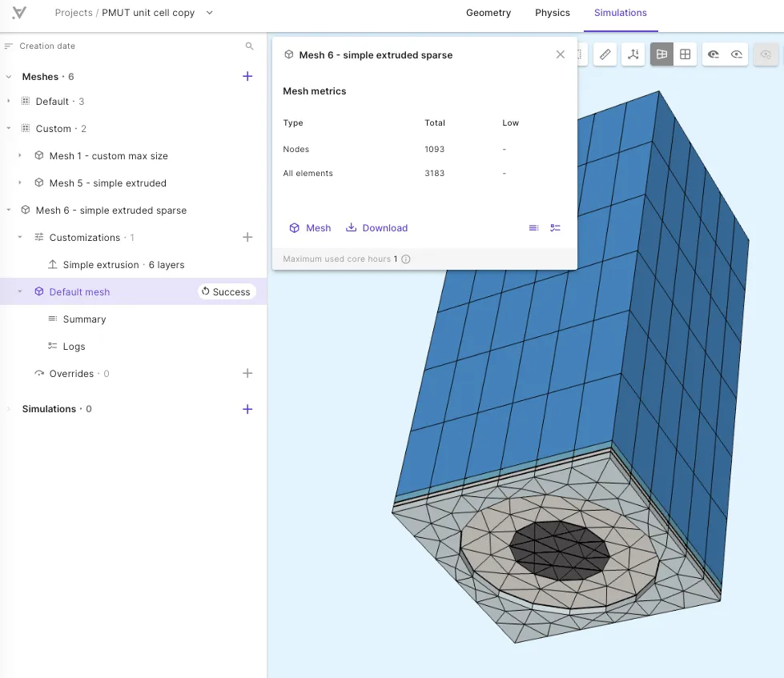Viewport: 784px width, 678px height.
Task: Click the Creation date sort icon
Action: pos(8,46)
